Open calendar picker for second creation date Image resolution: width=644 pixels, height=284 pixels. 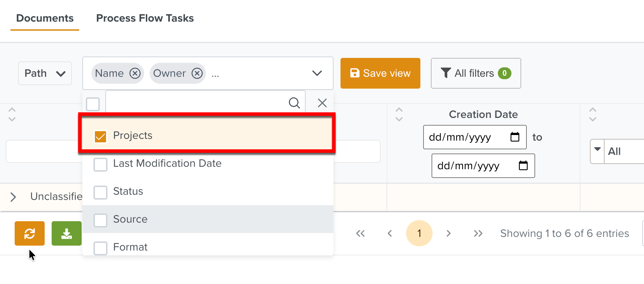coord(523,166)
